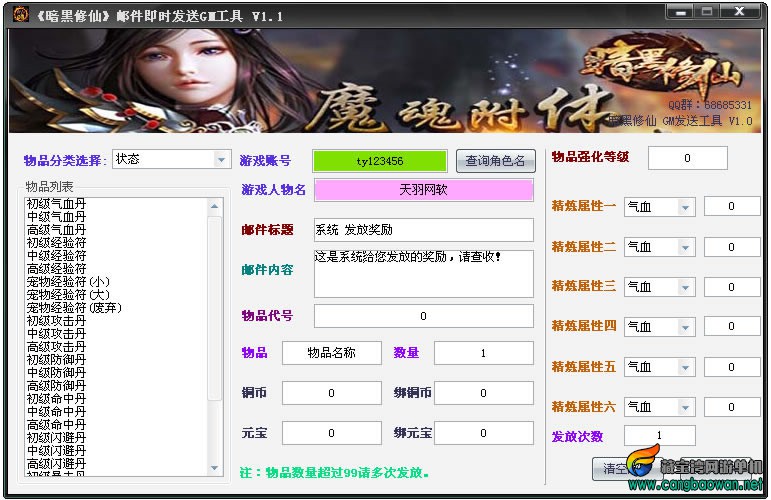Click the 精炼属性二 value field
This screenshot has height=500, width=771.
click(x=732, y=247)
